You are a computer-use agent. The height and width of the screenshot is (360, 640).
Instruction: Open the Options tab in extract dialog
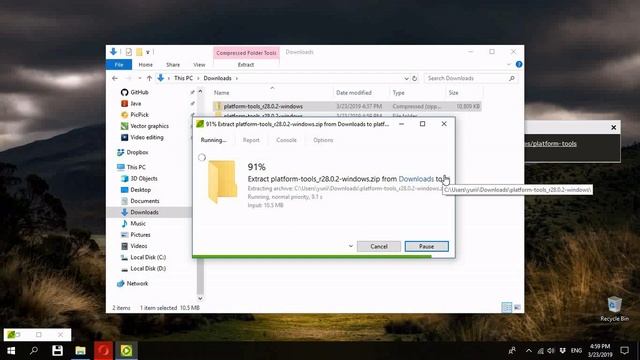click(323, 140)
